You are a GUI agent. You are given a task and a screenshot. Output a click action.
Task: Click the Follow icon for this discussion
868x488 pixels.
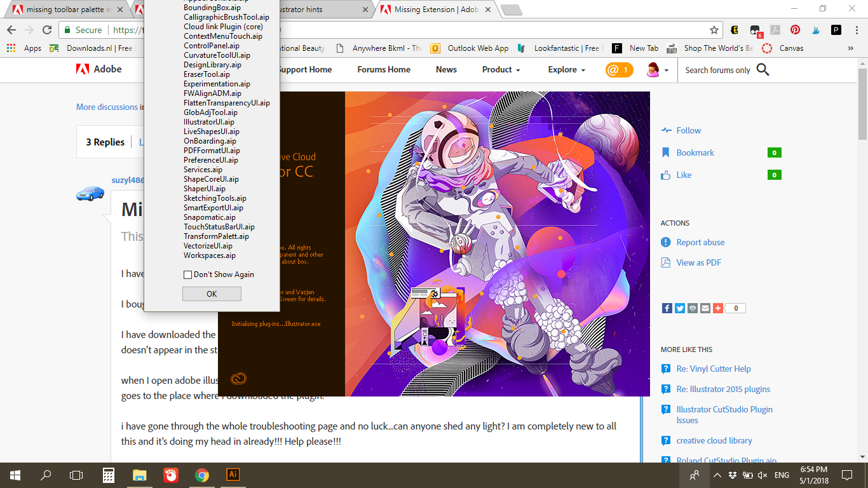pos(668,130)
